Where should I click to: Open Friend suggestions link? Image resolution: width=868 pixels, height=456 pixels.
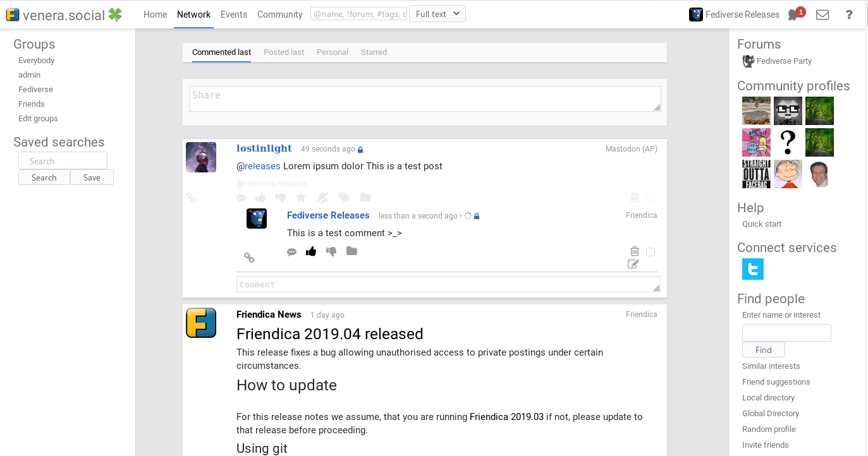776,382
